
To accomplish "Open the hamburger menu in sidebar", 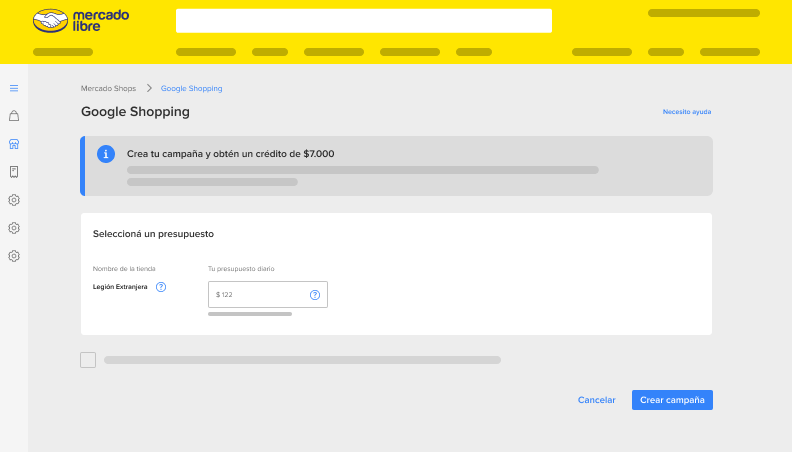I will pyautogui.click(x=14, y=88).
